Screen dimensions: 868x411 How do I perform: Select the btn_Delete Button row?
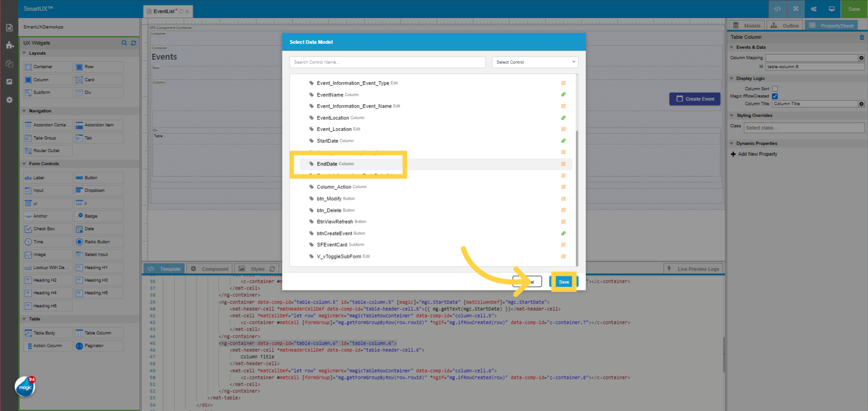(x=436, y=210)
